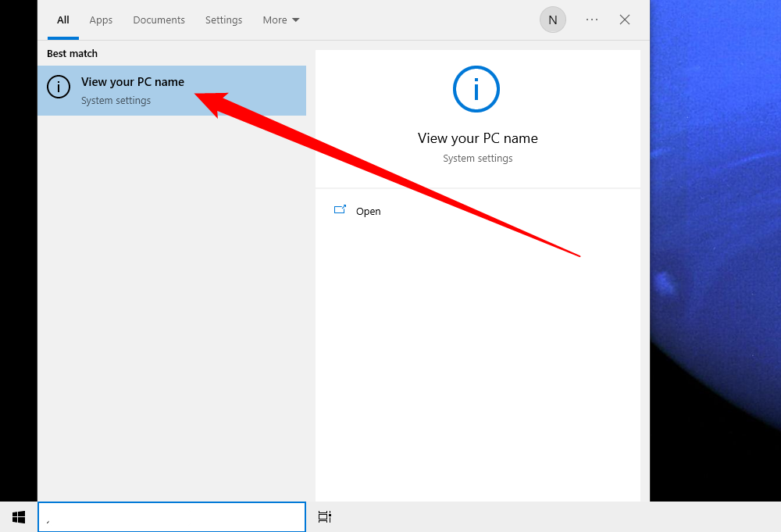Click the touch keyboard icon on taskbar
Screen dimensions: 781x532
pos(324,516)
